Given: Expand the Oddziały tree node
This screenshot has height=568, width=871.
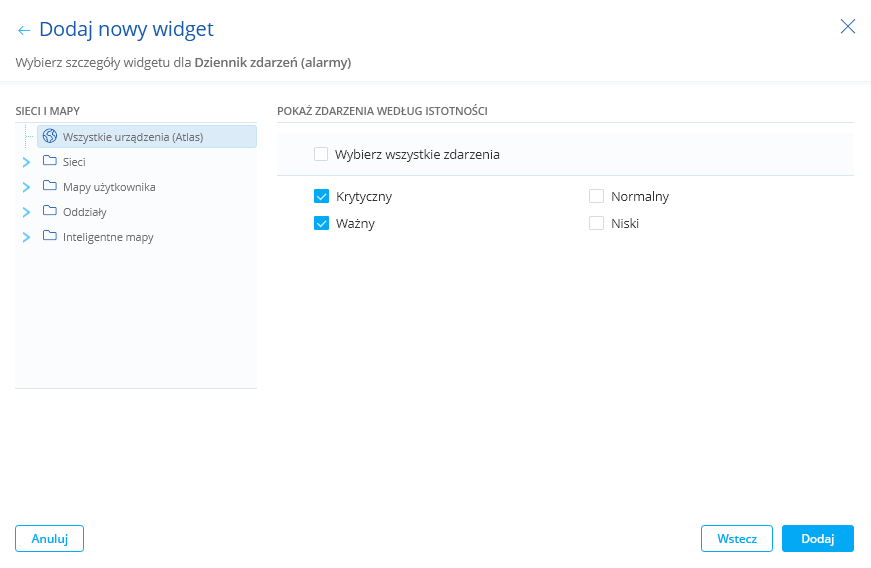Looking at the screenshot, I should coord(26,212).
